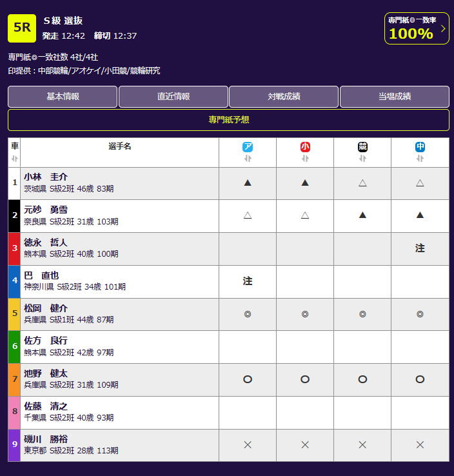Click the red 小 newspaper icon

pos(305,147)
